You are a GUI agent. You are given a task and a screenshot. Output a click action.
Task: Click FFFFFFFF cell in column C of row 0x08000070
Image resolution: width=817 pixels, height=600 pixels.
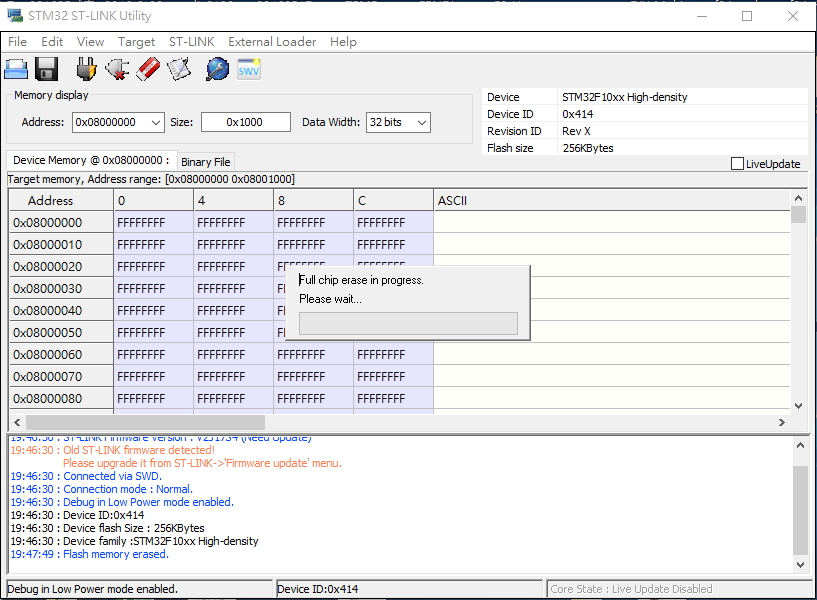tap(393, 377)
